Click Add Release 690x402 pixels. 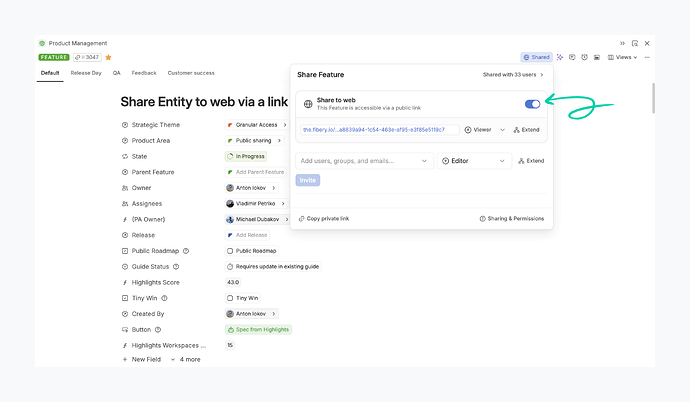(x=247, y=235)
